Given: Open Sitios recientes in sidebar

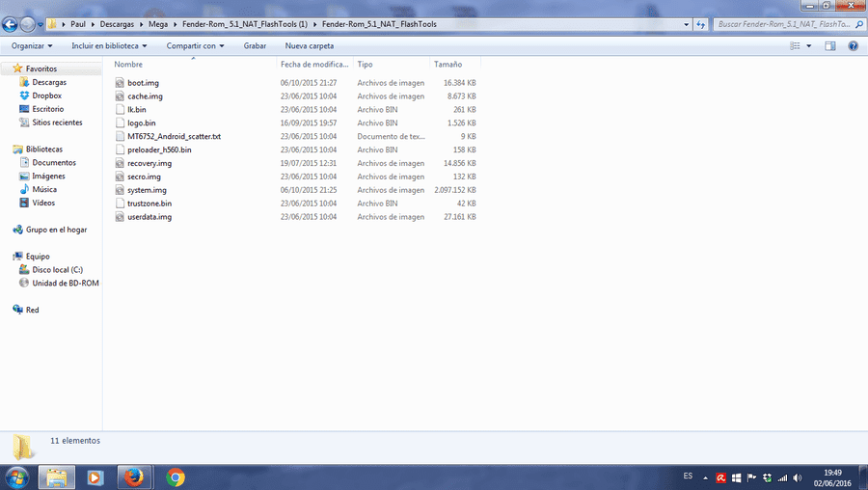Looking at the screenshot, I should click(57, 122).
